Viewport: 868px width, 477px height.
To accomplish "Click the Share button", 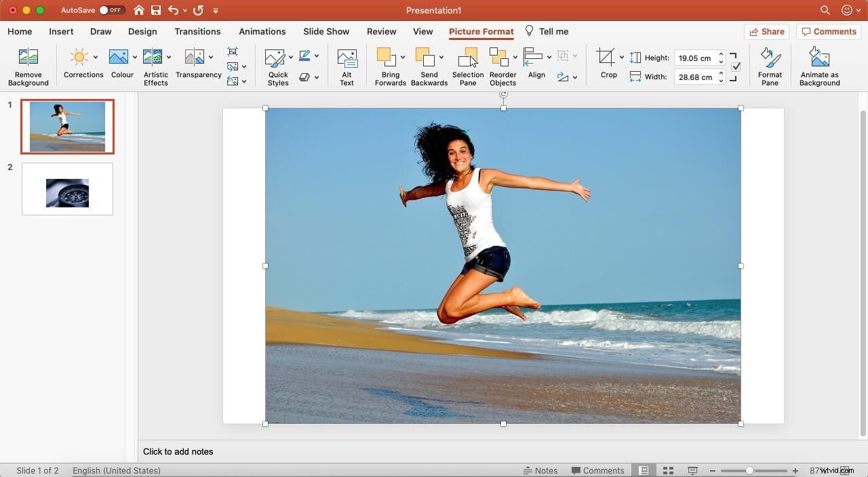I will coord(767,31).
